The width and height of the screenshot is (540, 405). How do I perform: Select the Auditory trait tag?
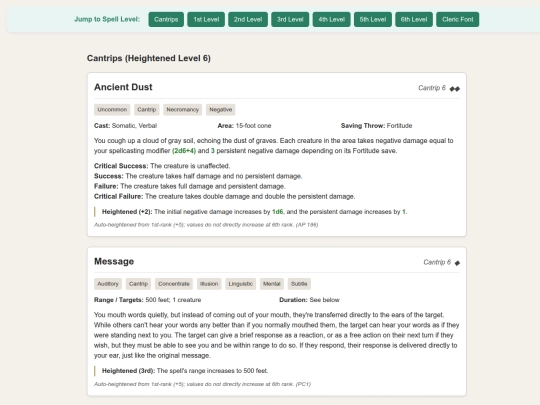(108, 284)
